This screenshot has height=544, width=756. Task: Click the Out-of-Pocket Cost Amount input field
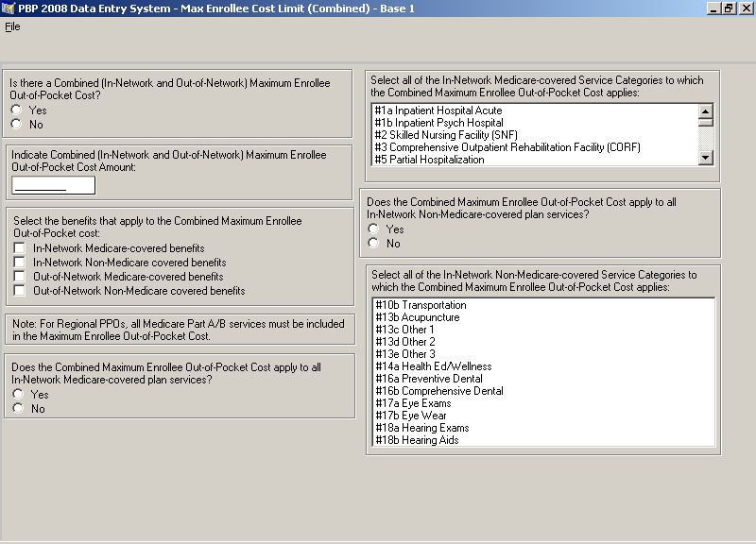coord(54,185)
